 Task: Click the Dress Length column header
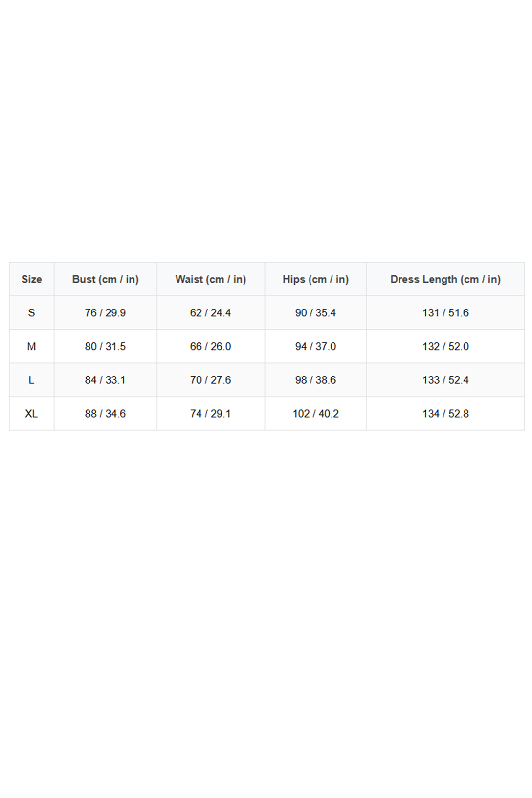(445, 279)
